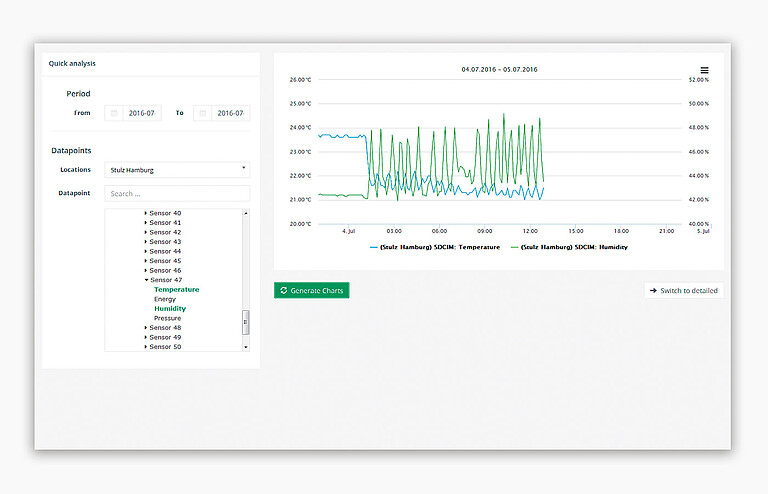
Task: Click the 26.00 °C axis label
Action: pyautogui.click(x=300, y=79)
